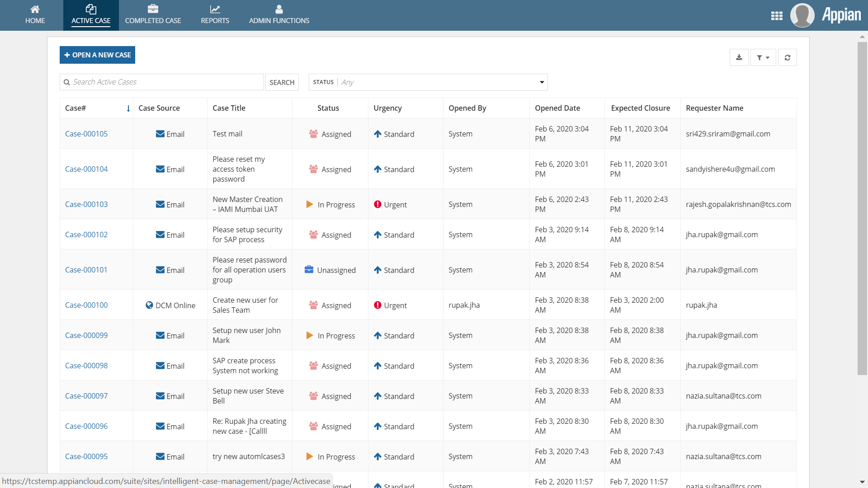Image resolution: width=868 pixels, height=488 pixels.
Task: Open the Reports tab
Action: [x=215, y=15]
